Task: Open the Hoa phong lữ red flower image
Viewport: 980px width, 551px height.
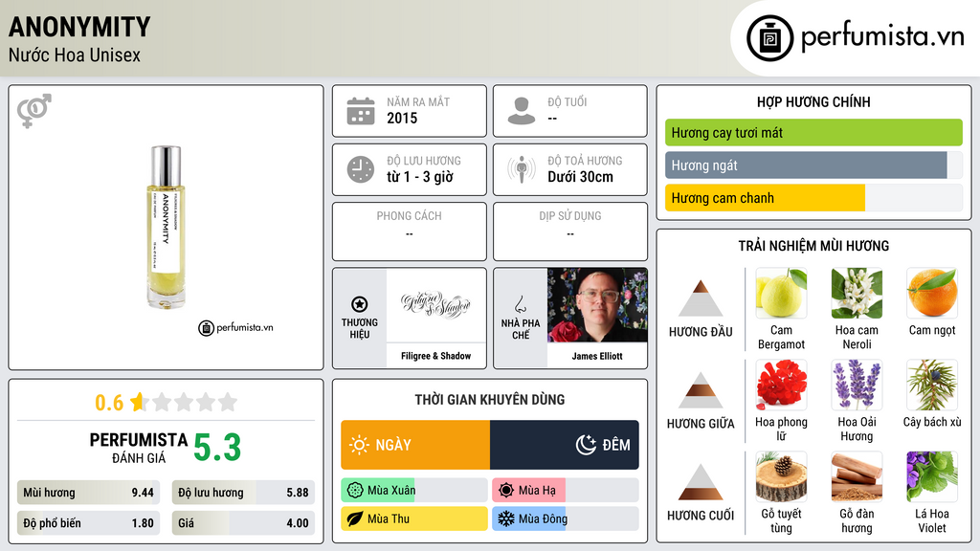Action: [x=781, y=386]
